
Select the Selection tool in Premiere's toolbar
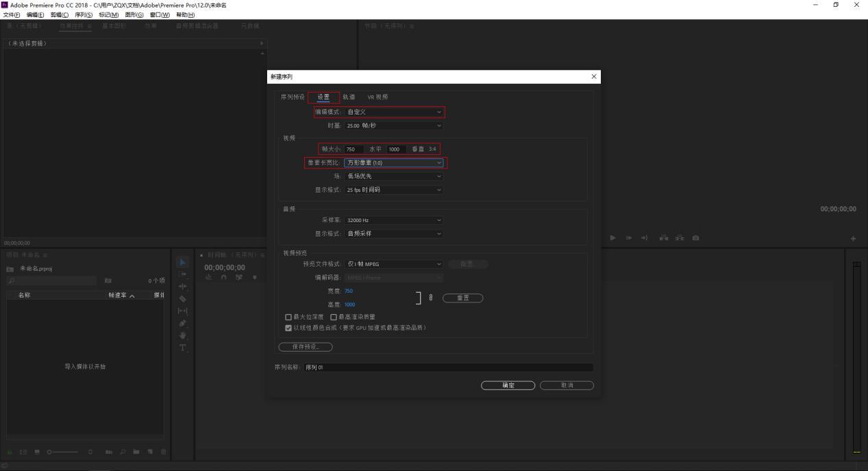(183, 262)
